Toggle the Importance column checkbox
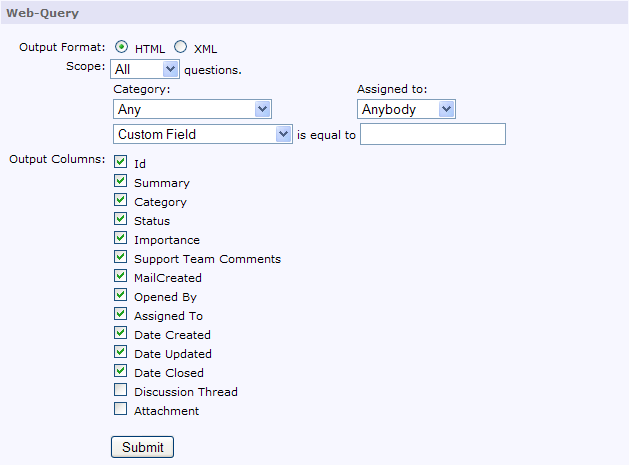 coord(120,238)
